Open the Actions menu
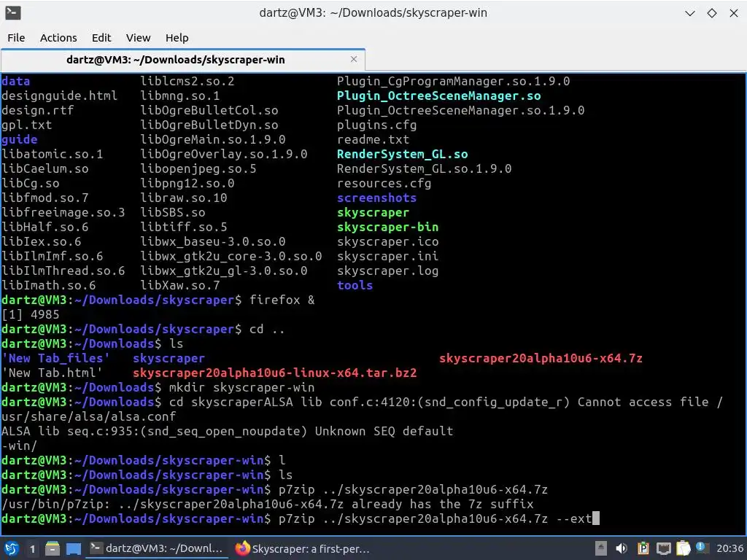The width and height of the screenshot is (747, 560). tap(58, 38)
